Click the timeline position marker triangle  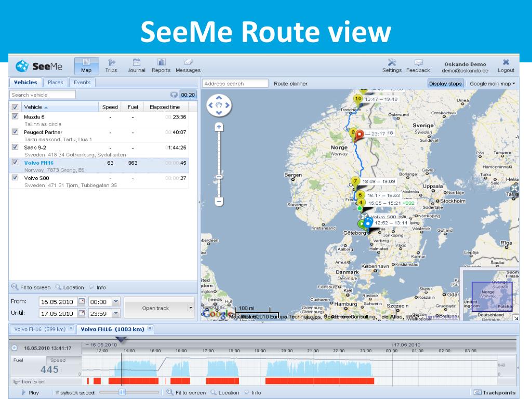pos(121,339)
